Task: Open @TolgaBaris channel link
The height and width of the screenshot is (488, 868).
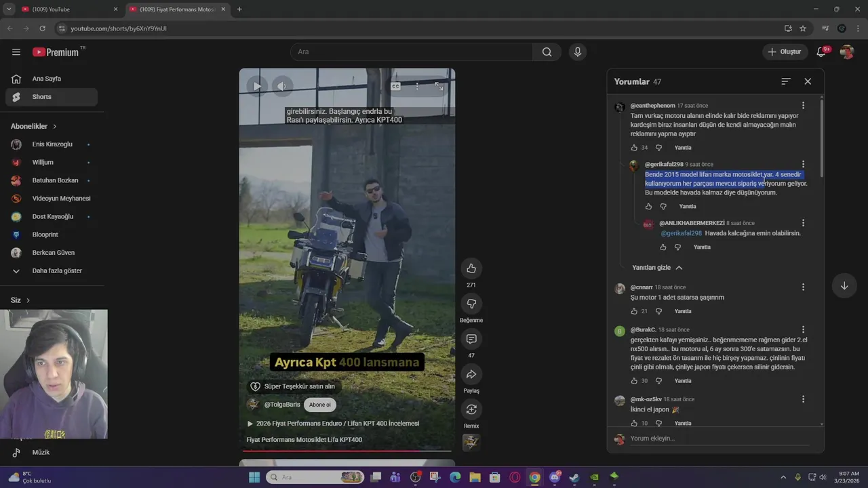Action: point(282,405)
